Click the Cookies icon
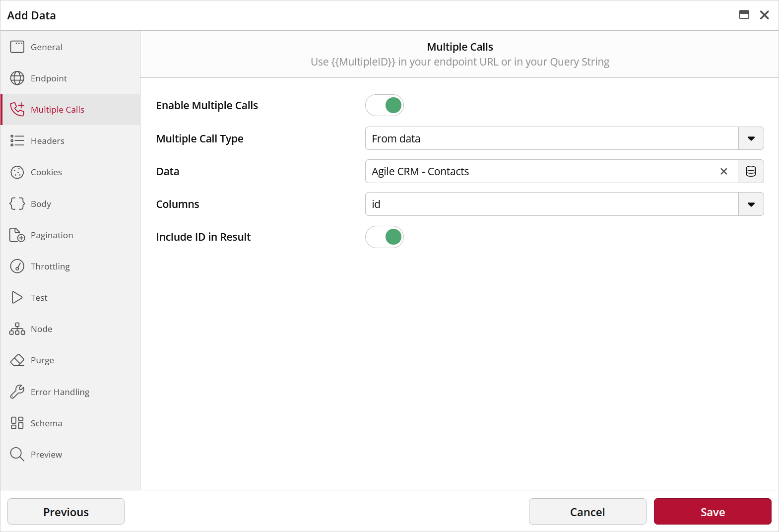779x532 pixels. point(17,172)
